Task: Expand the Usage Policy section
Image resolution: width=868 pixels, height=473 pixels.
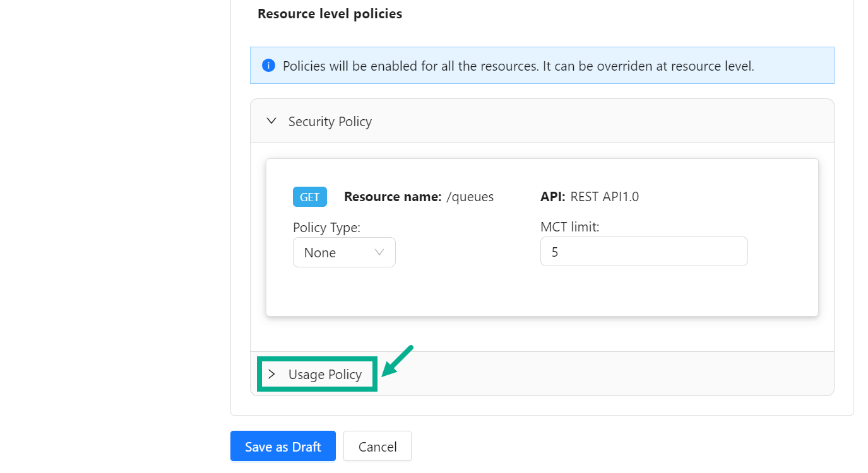Action: click(x=324, y=374)
